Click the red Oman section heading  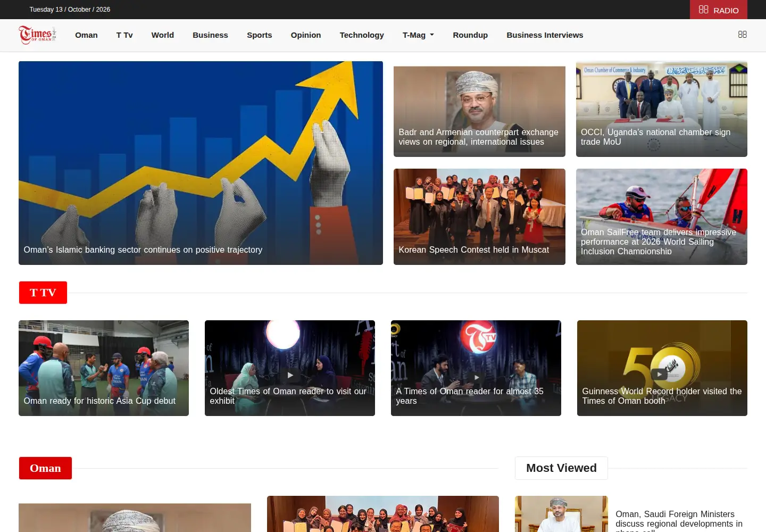pos(45,468)
